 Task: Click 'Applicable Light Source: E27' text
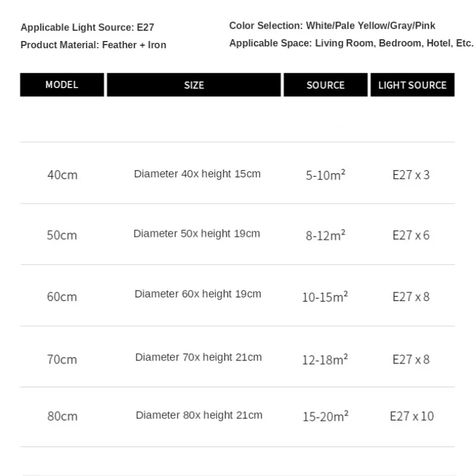point(87,27)
